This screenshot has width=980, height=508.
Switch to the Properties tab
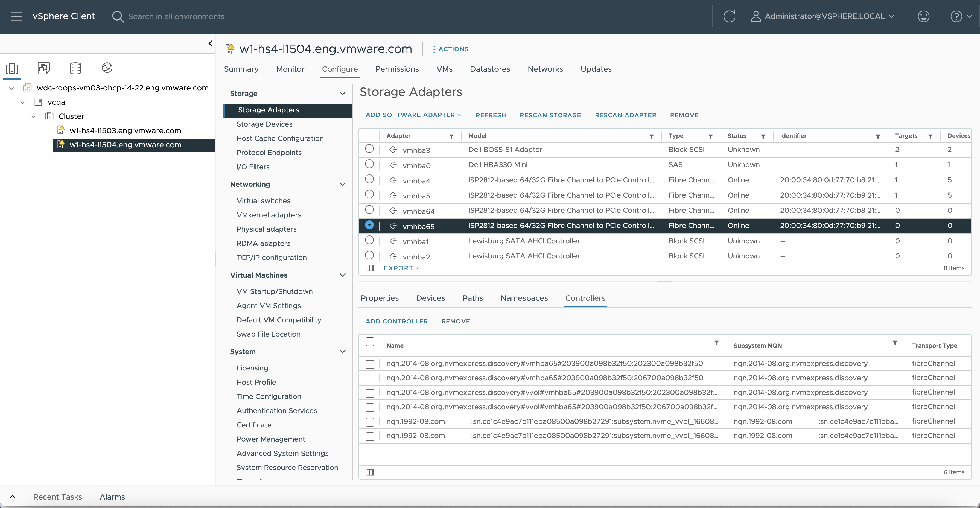[x=380, y=298]
